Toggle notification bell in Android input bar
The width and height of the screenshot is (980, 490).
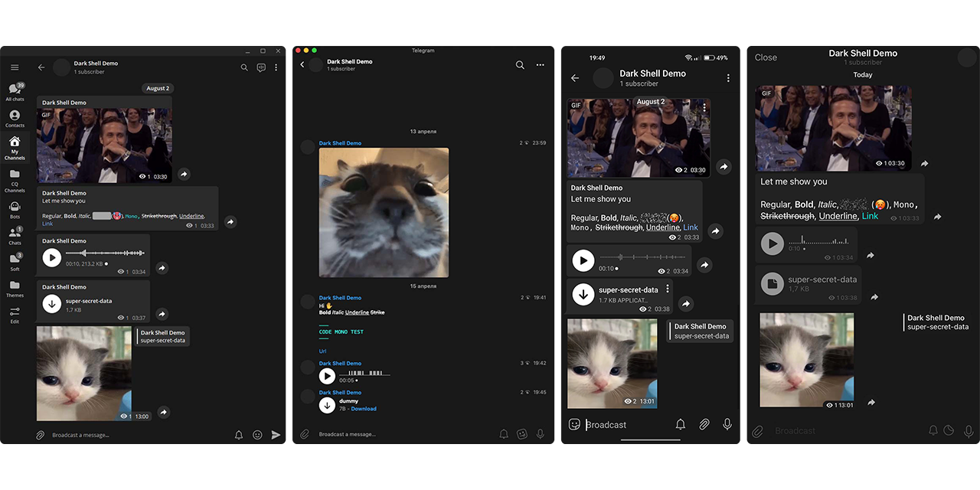coord(680,424)
